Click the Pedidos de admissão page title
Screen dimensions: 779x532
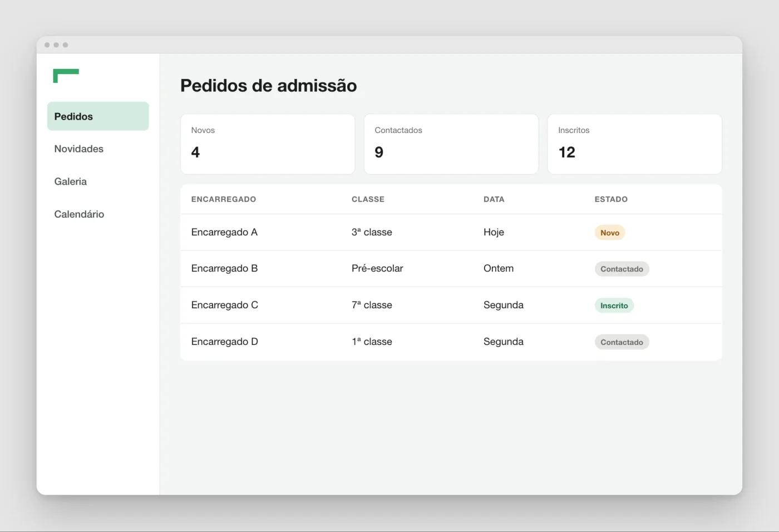[269, 86]
